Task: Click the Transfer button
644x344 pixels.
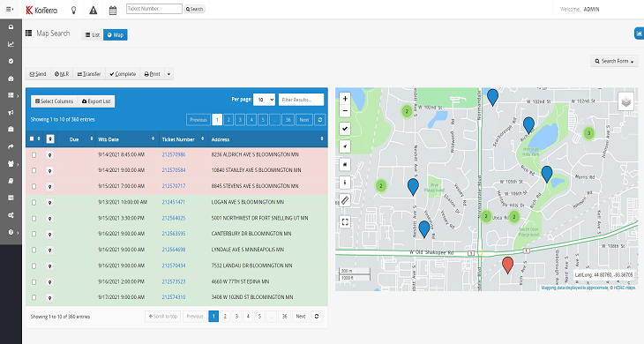Action: (x=89, y=74)
